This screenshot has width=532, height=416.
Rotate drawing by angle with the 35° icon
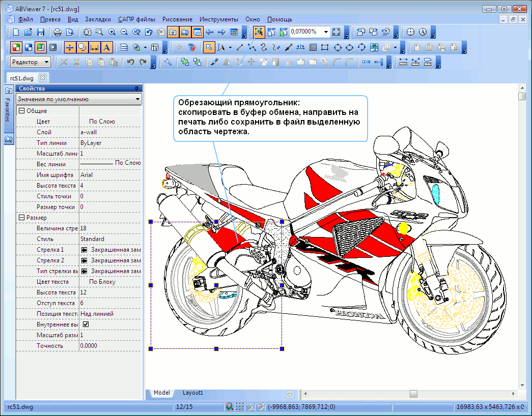pyautogui.click(x=386, y=32)
